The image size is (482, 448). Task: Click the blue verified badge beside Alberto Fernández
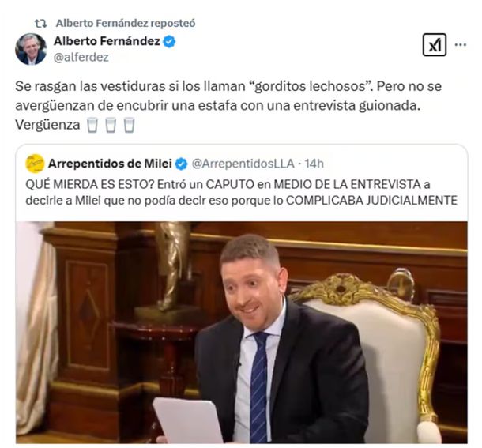(169, 42)
